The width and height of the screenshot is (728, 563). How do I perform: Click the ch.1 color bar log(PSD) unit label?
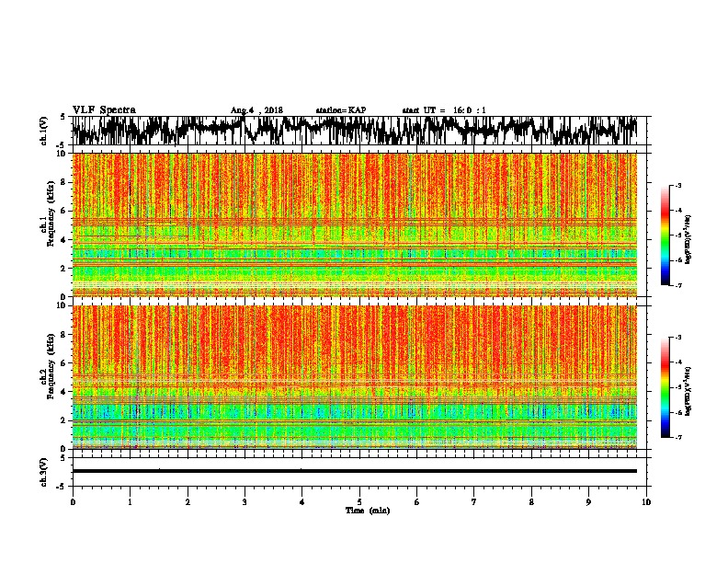point(688,239)
